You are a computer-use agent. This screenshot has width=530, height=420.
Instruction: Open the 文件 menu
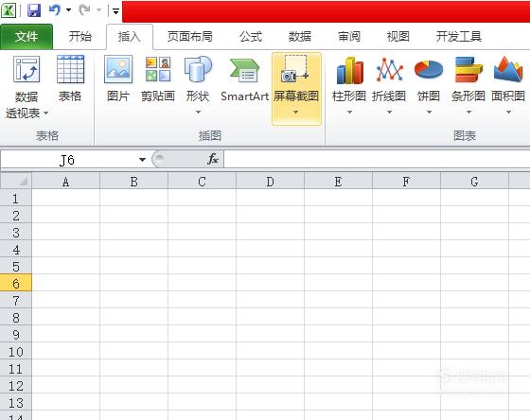(26, 37)
